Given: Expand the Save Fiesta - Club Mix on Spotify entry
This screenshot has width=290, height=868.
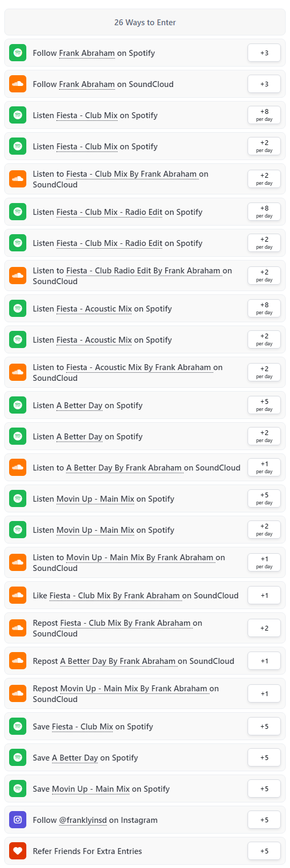Looking at the screenshot, I should point(145,726).
